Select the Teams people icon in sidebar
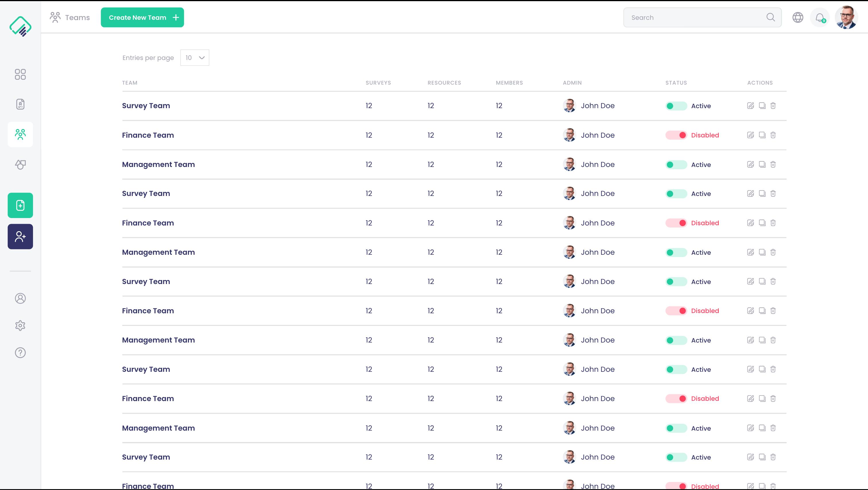 pyautogui.click(x=20, y=134)
